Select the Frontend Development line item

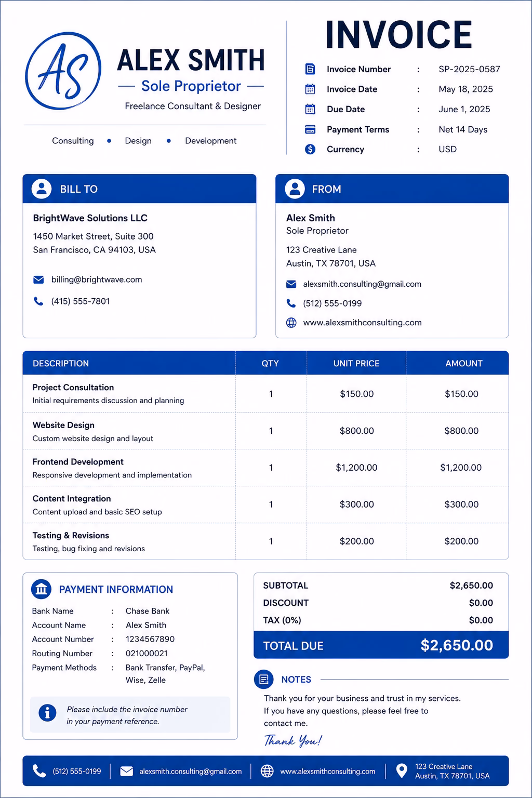click(x=265, y=468)
